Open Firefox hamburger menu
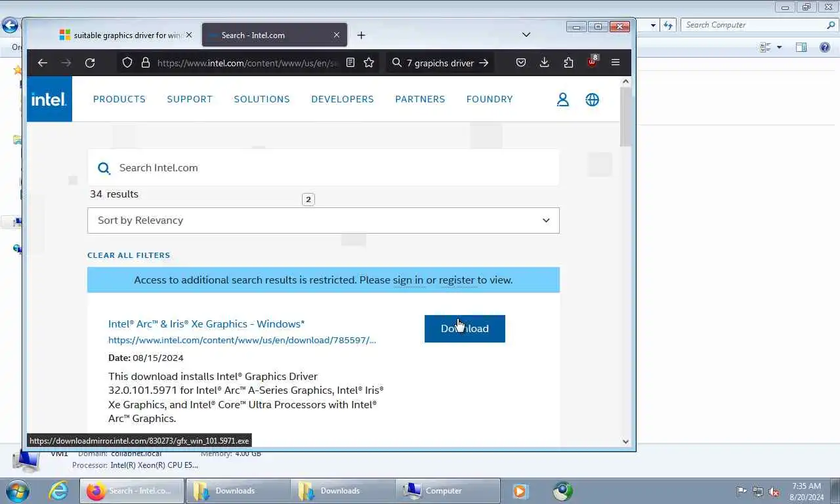840x504 pixels. click(615, 63)
